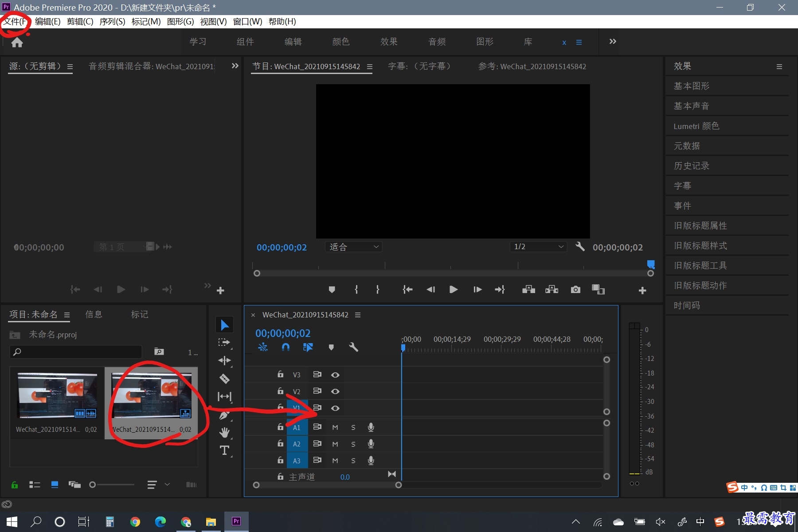This screenshot has width=798, height=532.
Task: Open timeline display settings wrench
Action: pos(353,347)
